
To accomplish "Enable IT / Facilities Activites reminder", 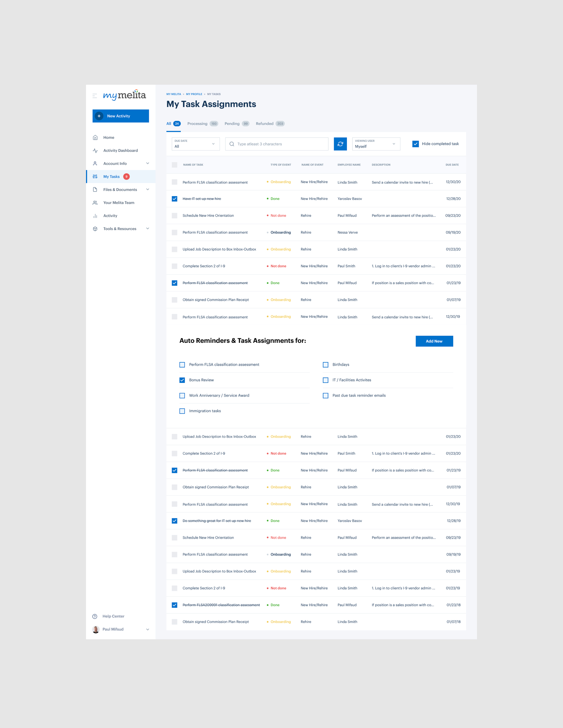I will (326, 380).
